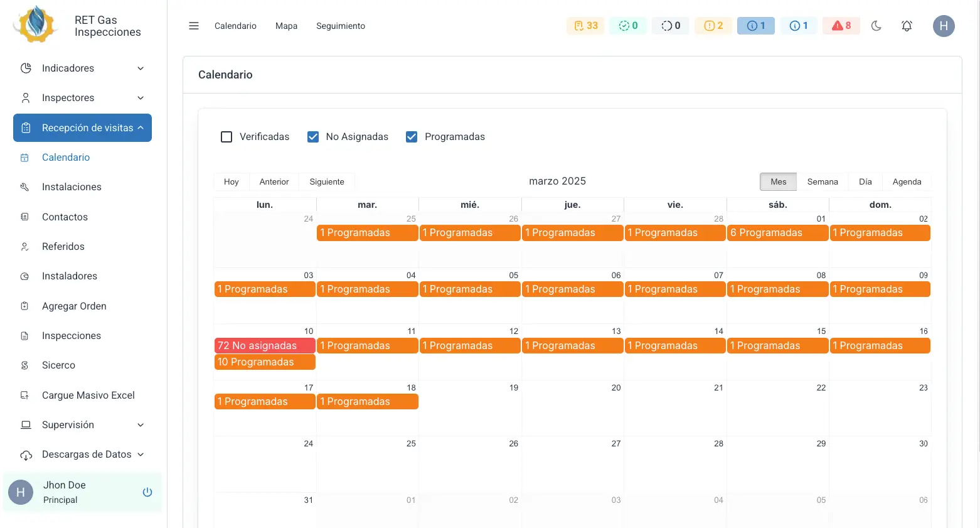The width and height of the screenshot is (980, 528).
Task: Click the orange alert badge showing 2
Action: (713, 26)
